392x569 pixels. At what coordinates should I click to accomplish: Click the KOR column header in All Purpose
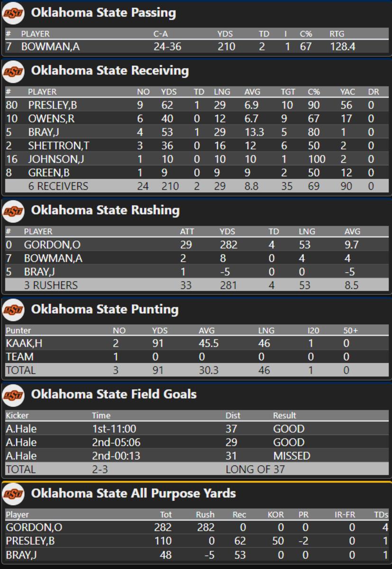click(x=275, y=514)
